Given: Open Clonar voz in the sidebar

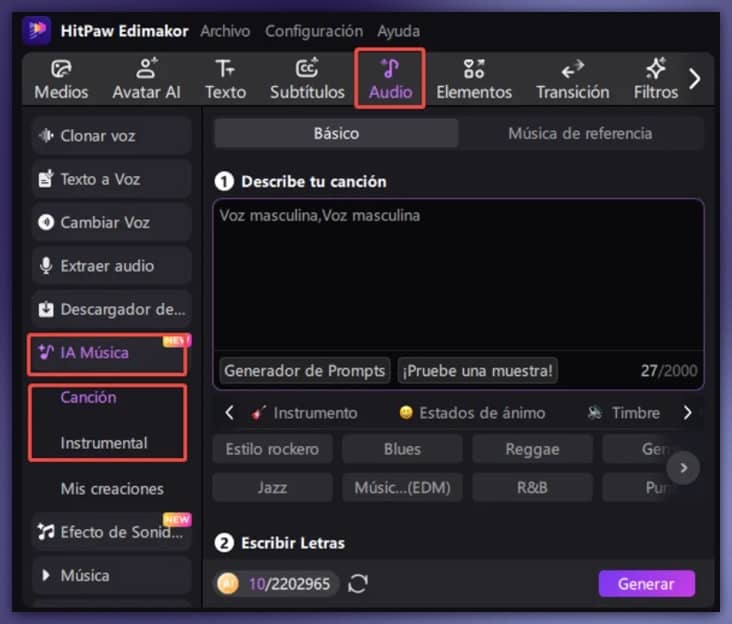Looking at the screenshot, I should (x=112, y=136).
